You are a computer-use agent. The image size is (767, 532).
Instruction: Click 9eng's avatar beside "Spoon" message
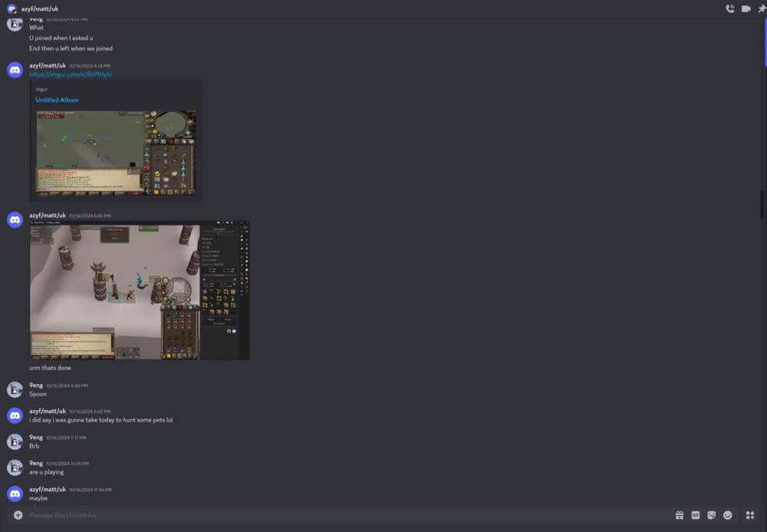(x=15, y=389)
